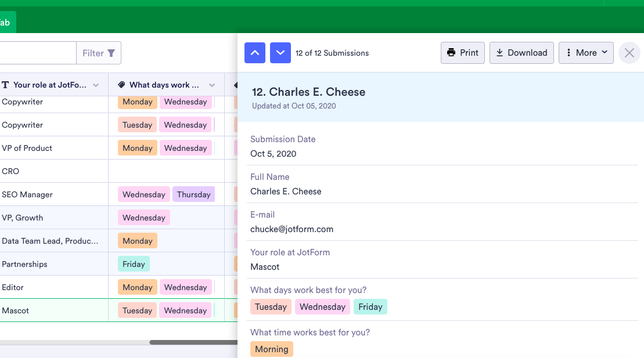
Task: Click the search input field
Action: click(x=38, y=53)
